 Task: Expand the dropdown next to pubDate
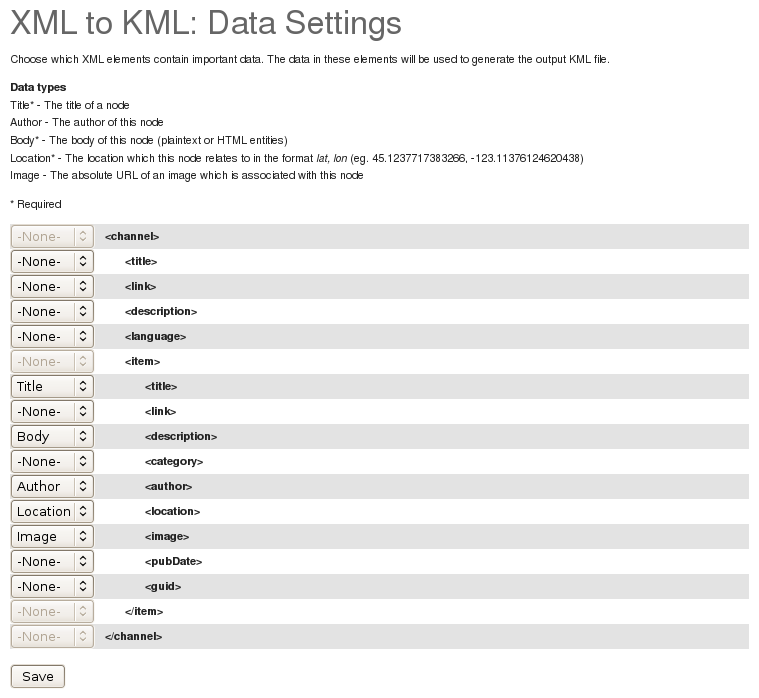52,561
